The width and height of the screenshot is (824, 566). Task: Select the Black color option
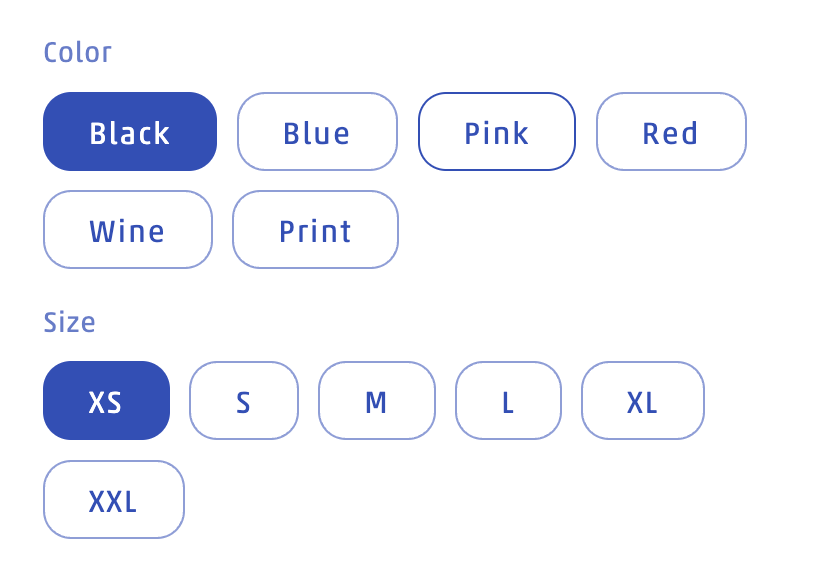tap(130, 132)
